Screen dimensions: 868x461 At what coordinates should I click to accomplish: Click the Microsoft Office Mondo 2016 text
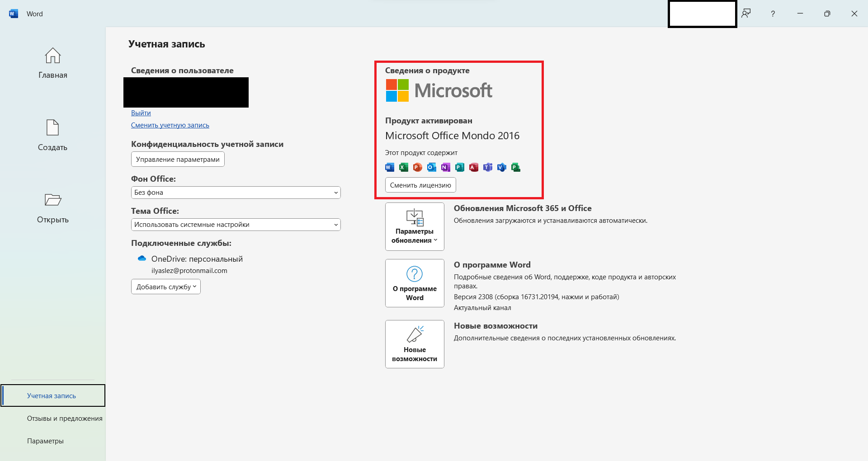[x=452, y=136]
